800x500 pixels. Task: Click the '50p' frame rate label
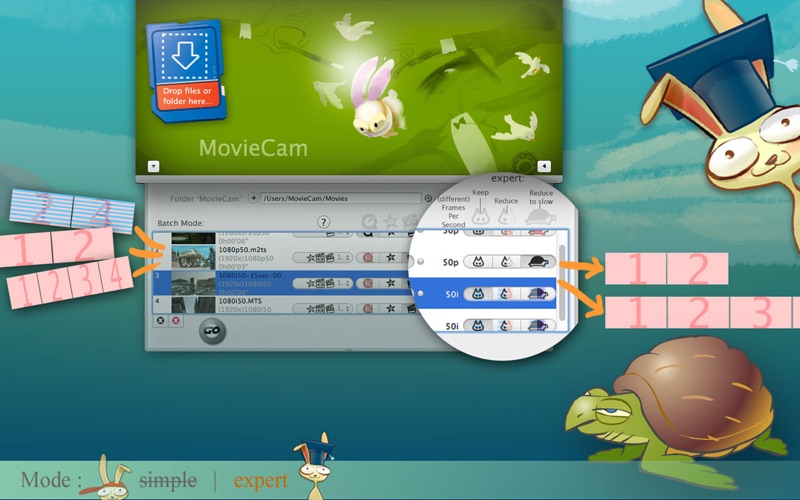[x=451, y=262]
